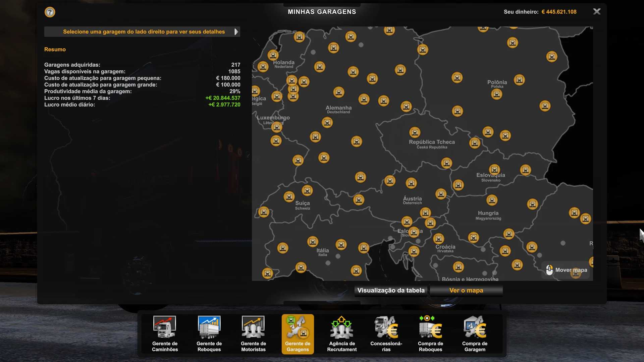The height and width of the screenshot is (362, 644).
Task: Select garage marker above Croácia label
Action: 438,239
